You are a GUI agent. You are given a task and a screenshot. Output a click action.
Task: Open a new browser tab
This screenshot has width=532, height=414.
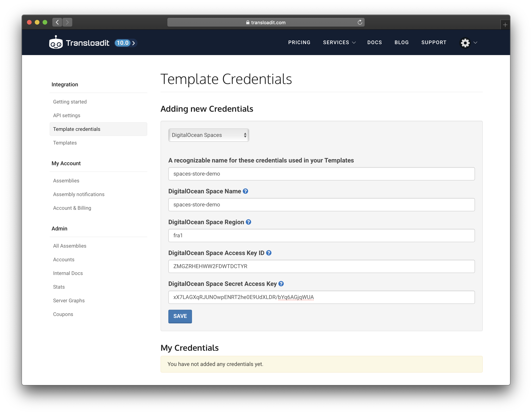tap(505, 25)
